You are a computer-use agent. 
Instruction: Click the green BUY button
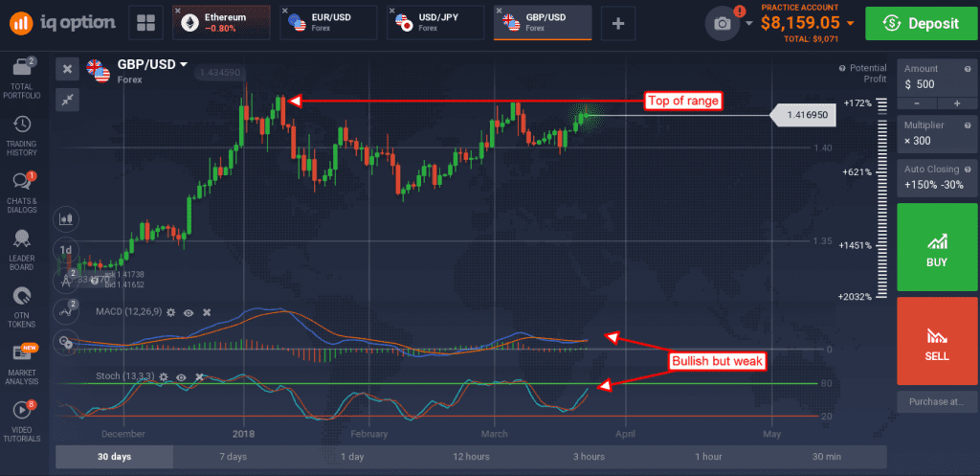click(938, 247)
